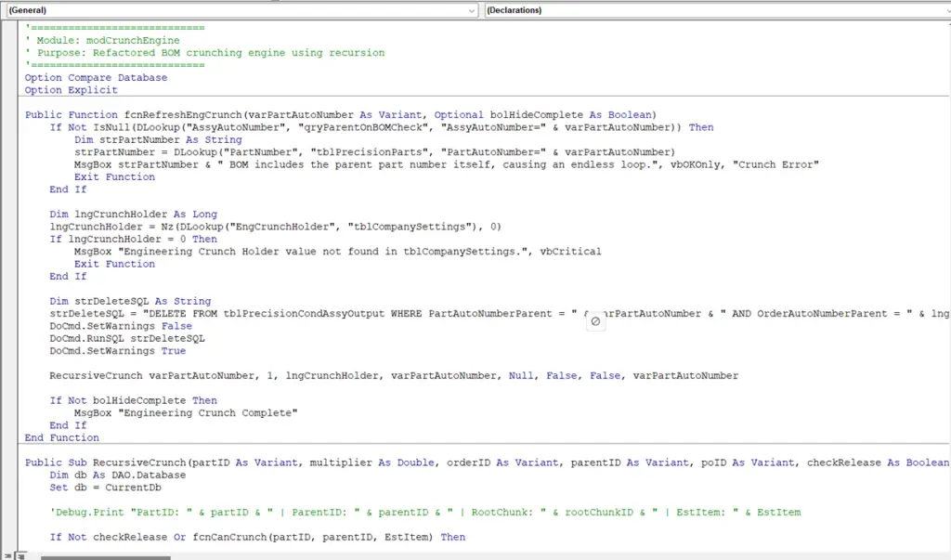Click the MsgBox 'Engineering Crunch Holder value not found' line

[x=338, y=251]
